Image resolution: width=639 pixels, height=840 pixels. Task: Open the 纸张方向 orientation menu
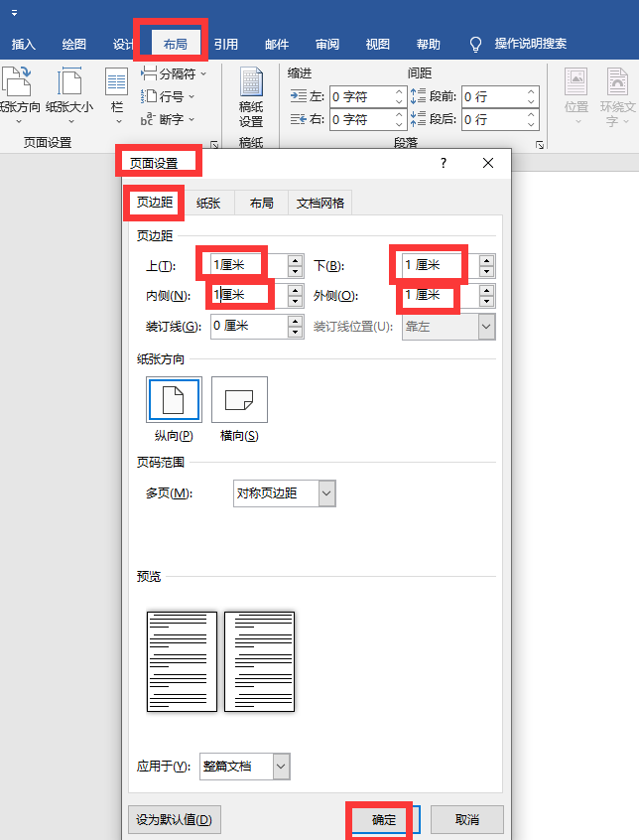coord(19,95)
